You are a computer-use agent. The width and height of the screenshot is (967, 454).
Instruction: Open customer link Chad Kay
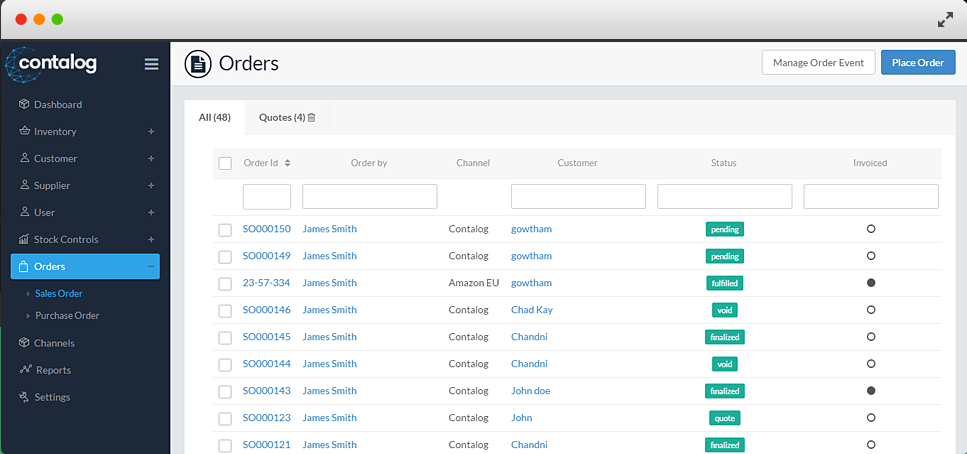point(531,310)
